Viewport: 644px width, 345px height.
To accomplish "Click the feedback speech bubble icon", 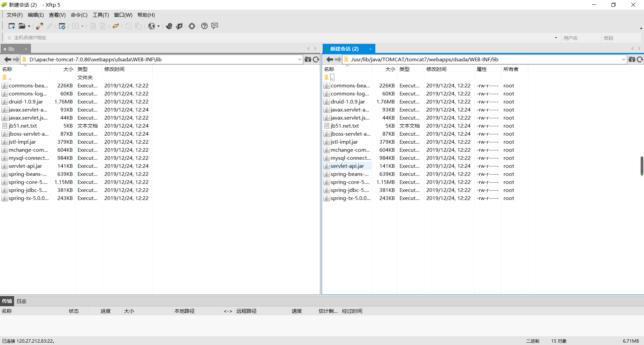I will click(x=215, y=26).
